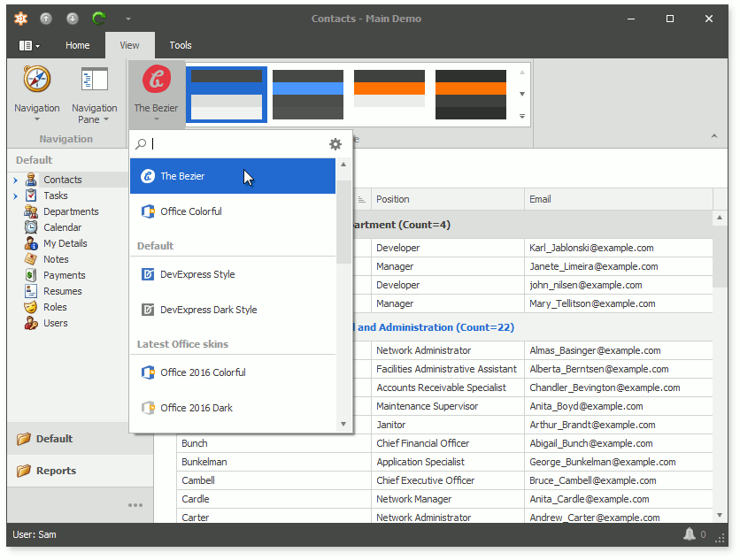Open the Default navigation group
This screenshot has height=560, width=740.
(x=81, y=439)
